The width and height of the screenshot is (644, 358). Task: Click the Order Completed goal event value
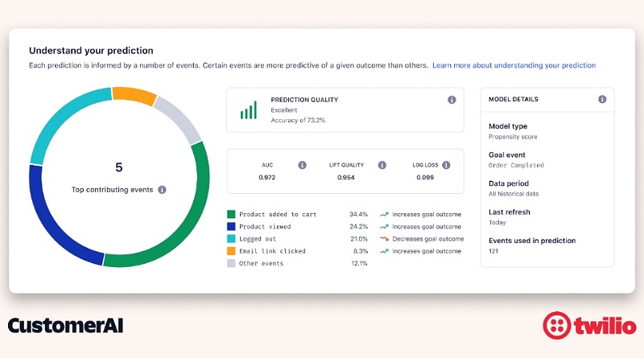[x=516, y=166]
